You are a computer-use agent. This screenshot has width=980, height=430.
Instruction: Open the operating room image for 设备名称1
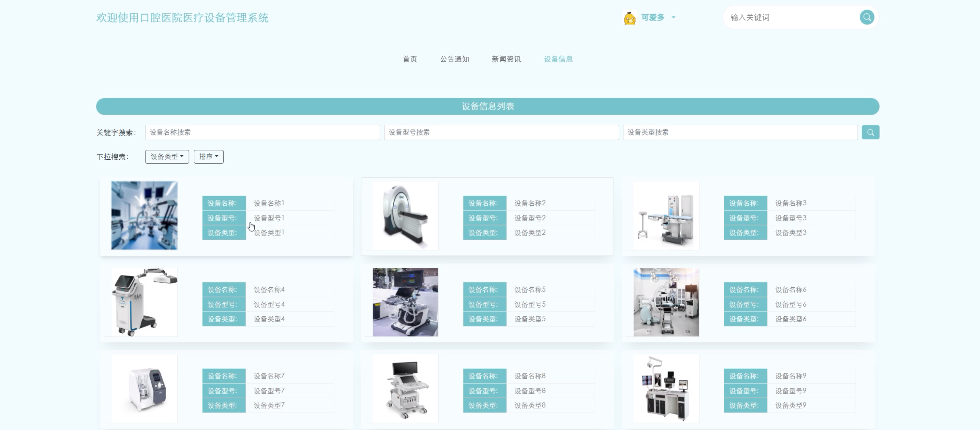pyautogui.click(x=144, y=215)
